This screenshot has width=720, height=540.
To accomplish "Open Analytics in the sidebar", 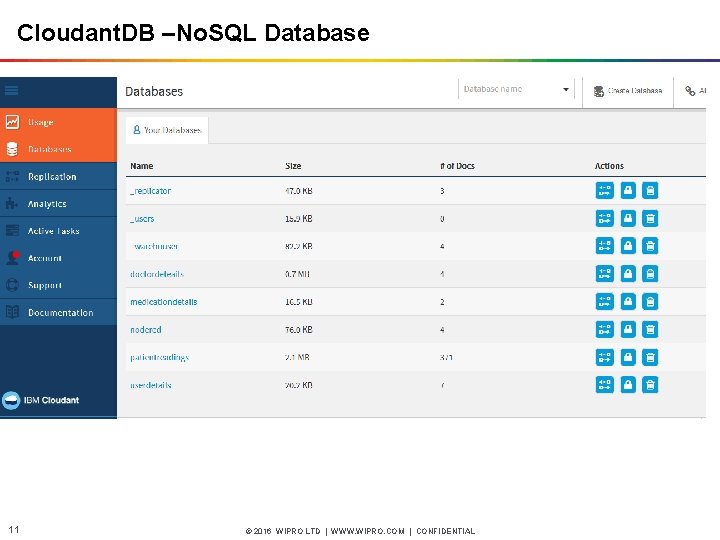I will coord(58,203).
